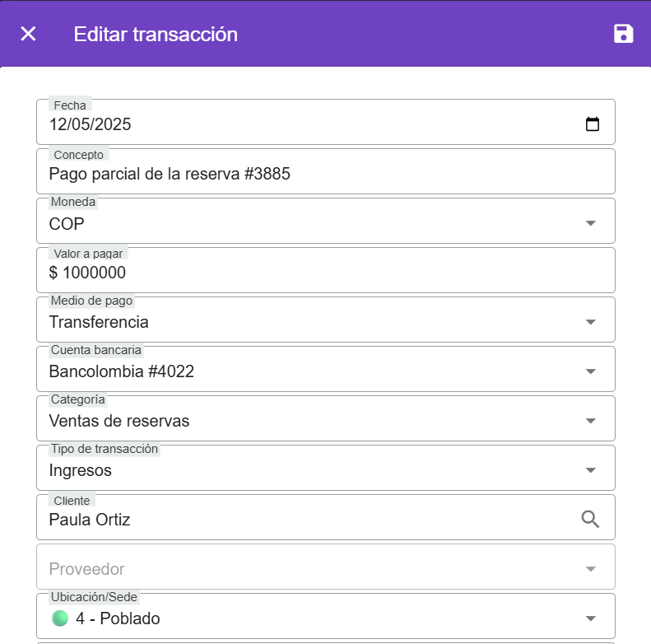Close the Editar transacción dialog

[28, 34]
